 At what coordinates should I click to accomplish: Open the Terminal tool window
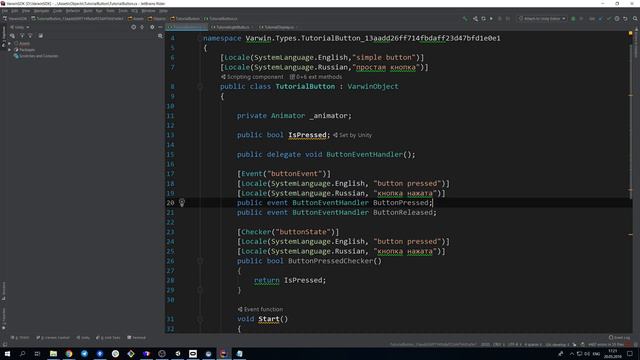[137, 338]
